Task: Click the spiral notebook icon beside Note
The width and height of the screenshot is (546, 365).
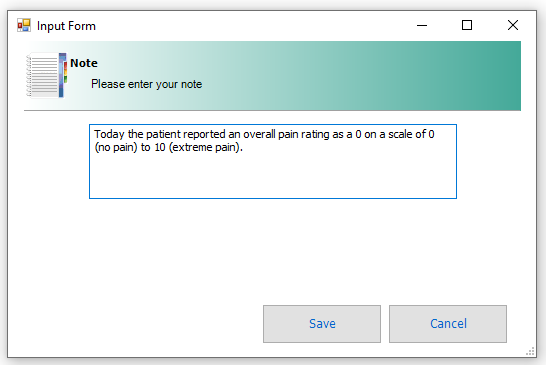Action: click(46, 75)
